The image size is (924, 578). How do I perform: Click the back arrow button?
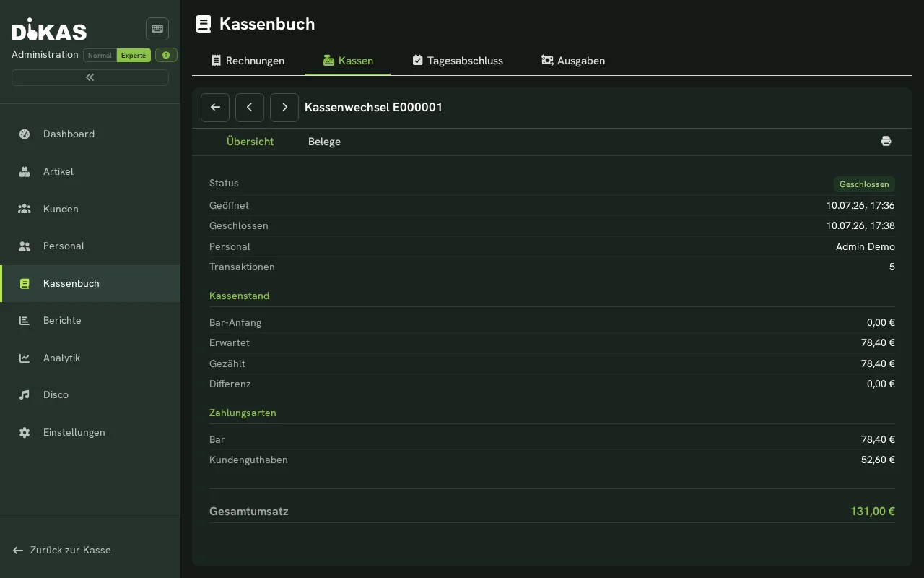pos(215,107)
